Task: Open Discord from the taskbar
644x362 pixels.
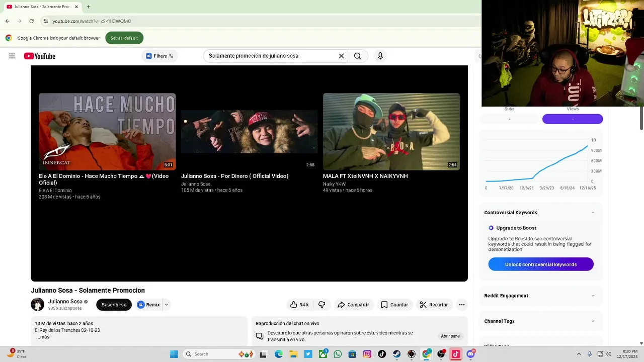Action: [470, 354]
